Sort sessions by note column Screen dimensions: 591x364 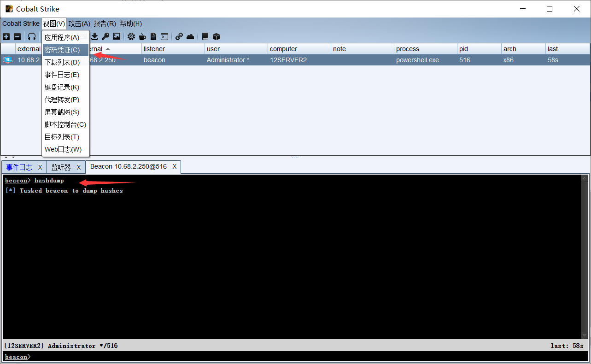363,49
